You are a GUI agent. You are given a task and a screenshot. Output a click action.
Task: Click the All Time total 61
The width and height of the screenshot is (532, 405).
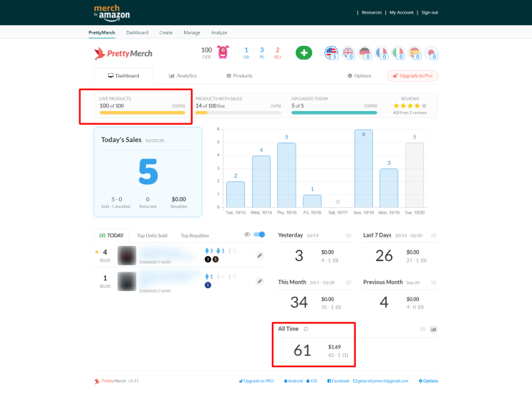coord(302,351)
